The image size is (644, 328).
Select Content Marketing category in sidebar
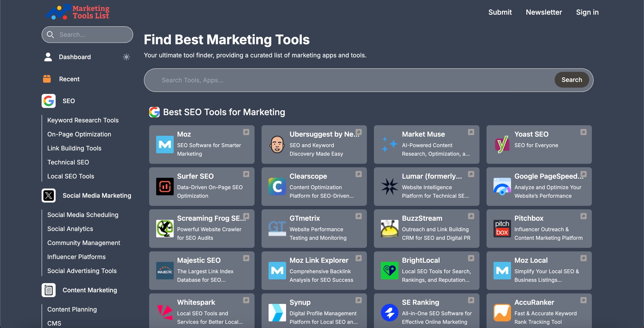90,290
